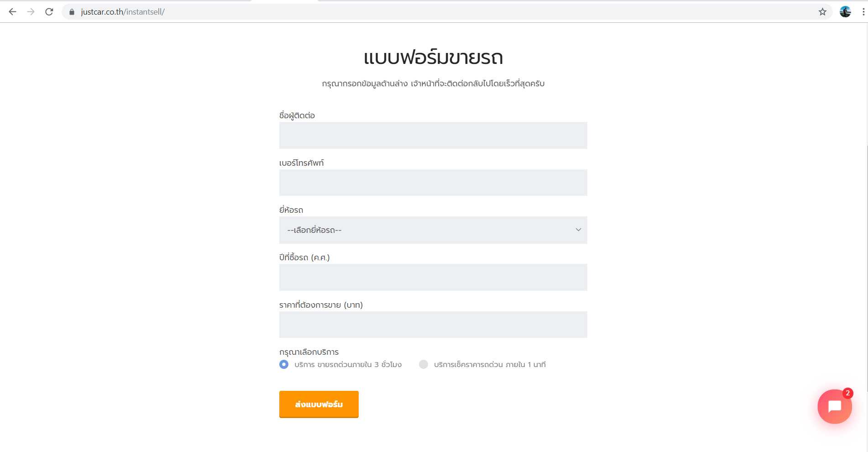The height and width of the screenshot is (452, 868).
Task: Click the chat notification badge showing 2
Action: coord(847,393)
